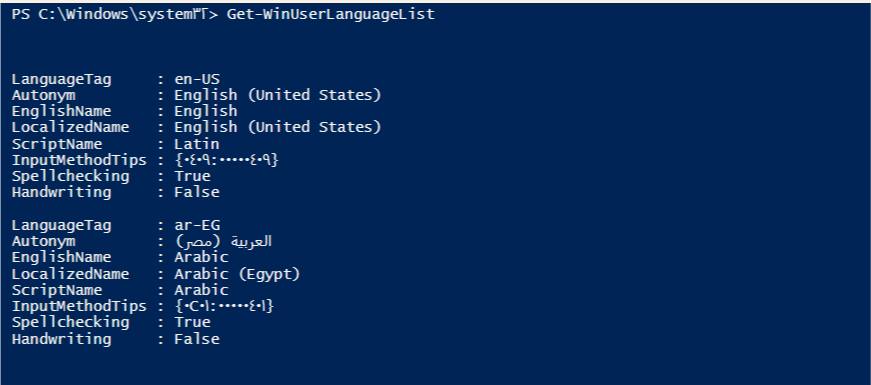Screen dimensions: 871x385
Task: Select the ScriptName value Arabic
Action: tap(201, 290)
